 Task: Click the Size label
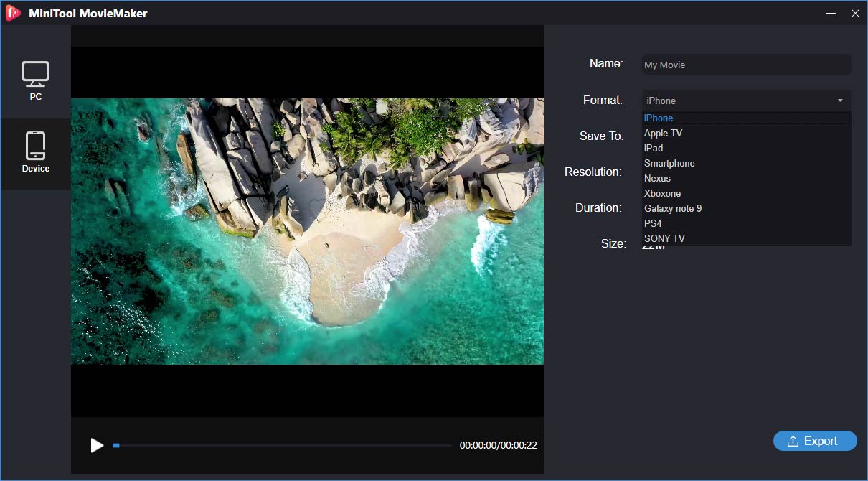[613, 243]
